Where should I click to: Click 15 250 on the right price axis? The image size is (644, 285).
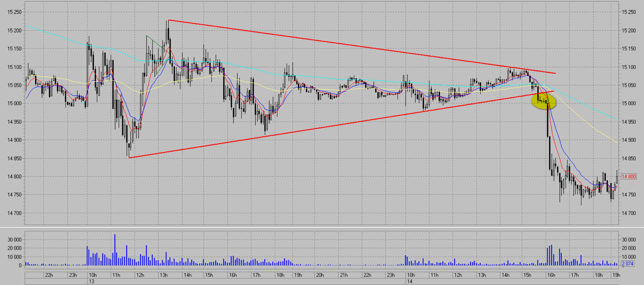click(629, 12)
